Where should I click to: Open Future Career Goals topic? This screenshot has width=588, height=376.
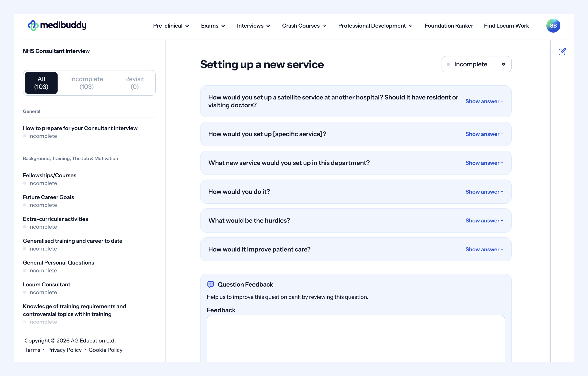[48, 197]
